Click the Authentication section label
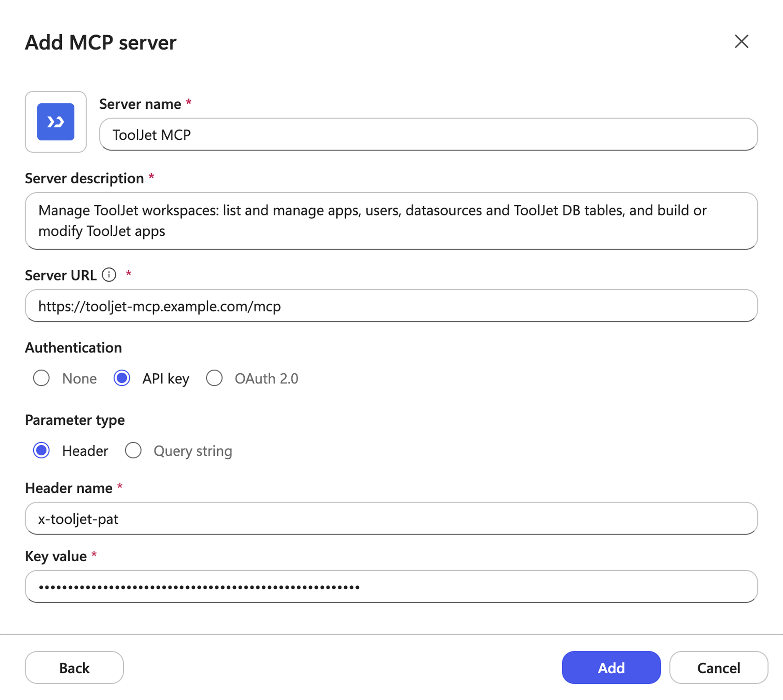The width and height of the screenshot is (783, 700). (73, 348)
